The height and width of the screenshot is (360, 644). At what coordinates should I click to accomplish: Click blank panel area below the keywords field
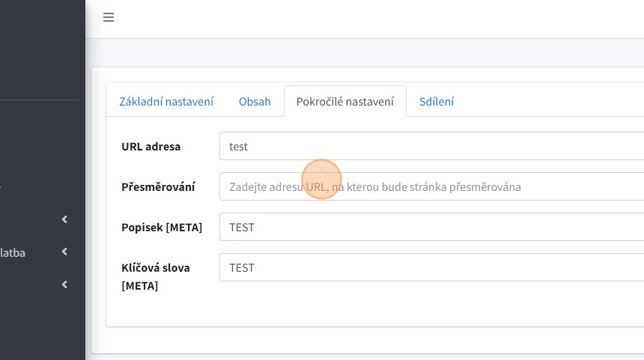coord(374,307)
